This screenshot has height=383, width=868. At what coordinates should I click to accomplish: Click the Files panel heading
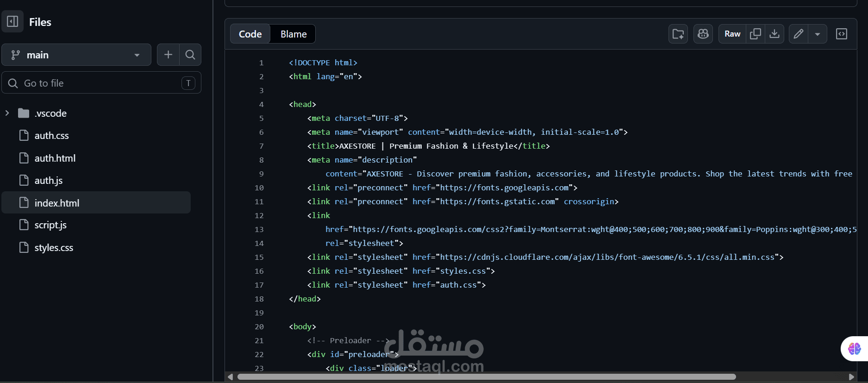[40, 22]
